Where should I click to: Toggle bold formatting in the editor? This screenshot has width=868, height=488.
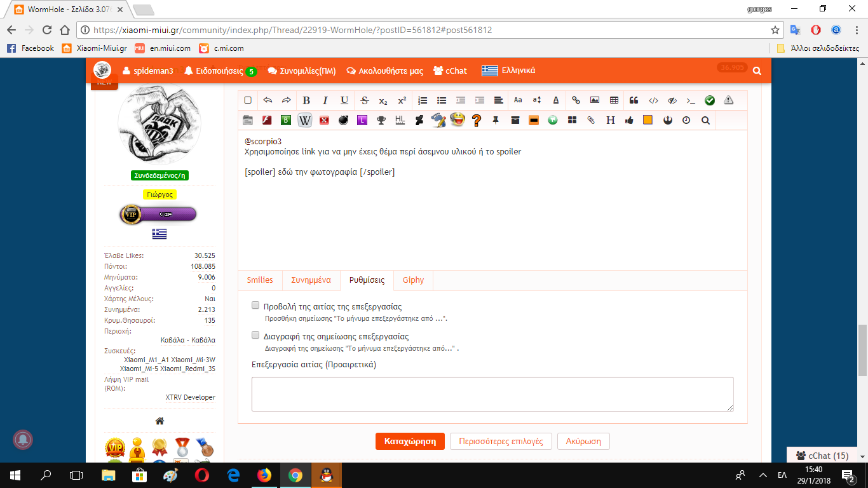tap(306, 100)
